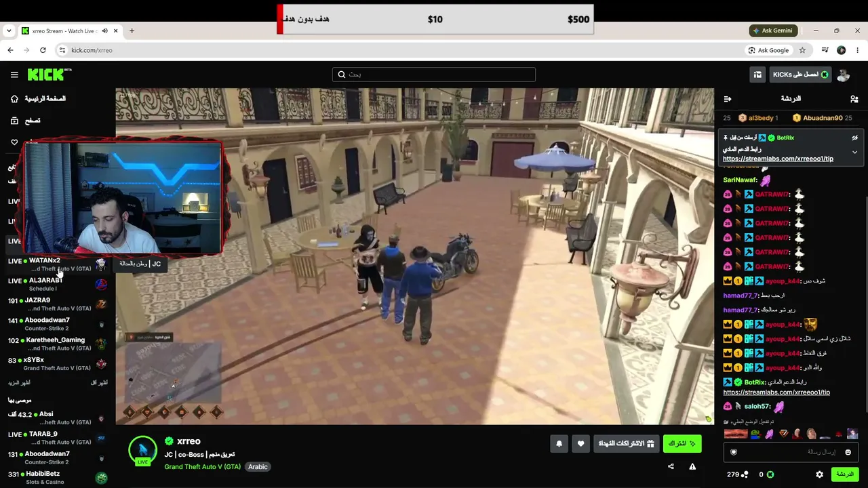This screenshot has height=488, width=868.
Task: Open a new browser tab
Action: 132,30
